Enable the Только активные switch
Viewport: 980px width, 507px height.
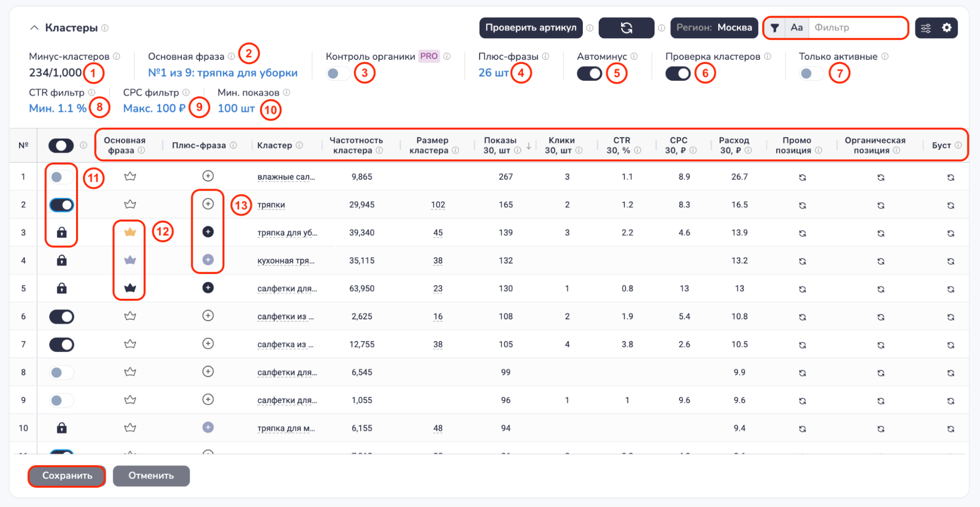click(811, 73)
